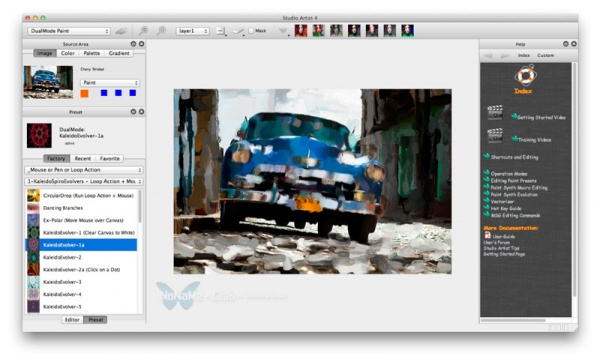Image resolution: width=600 pixels, height=362 pixels.
Task: Click the action button beside DualMode Paint dropdown
Action: tap(121, 31)
